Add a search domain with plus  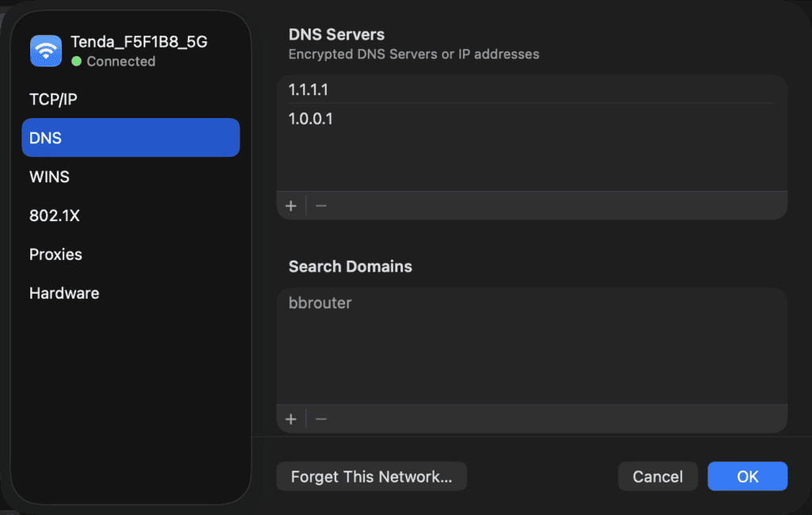pos(291,419)
